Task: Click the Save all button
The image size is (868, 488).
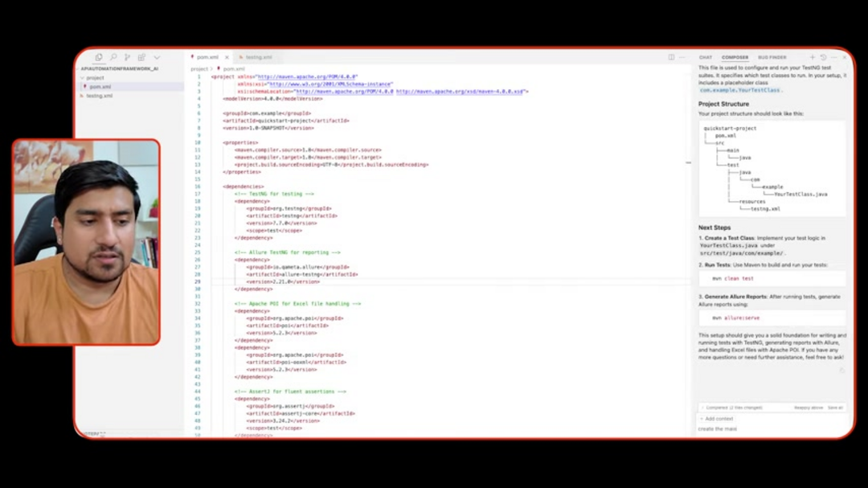Action: click(x=835, y=408)
